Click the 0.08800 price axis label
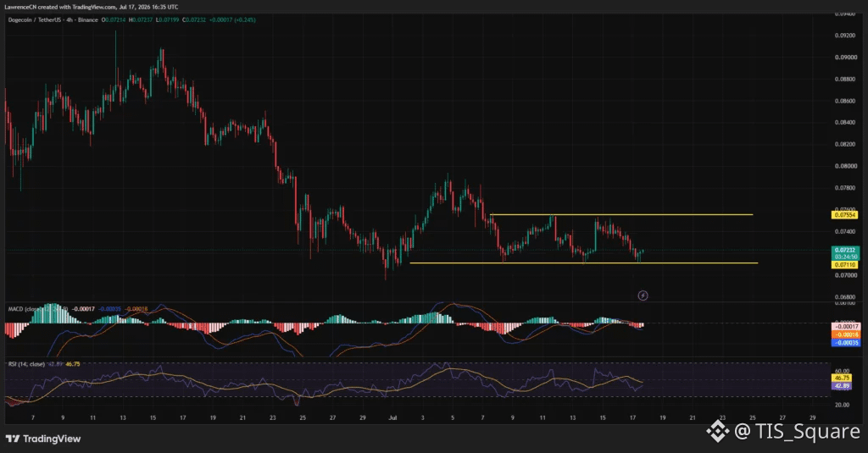Viewport: 868px width, 453px height. 845,79
